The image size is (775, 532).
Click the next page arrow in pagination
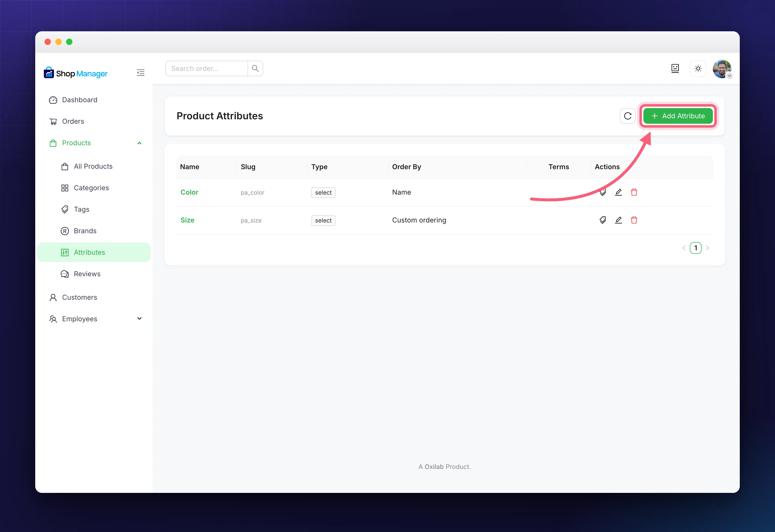(x=707, y=248)
